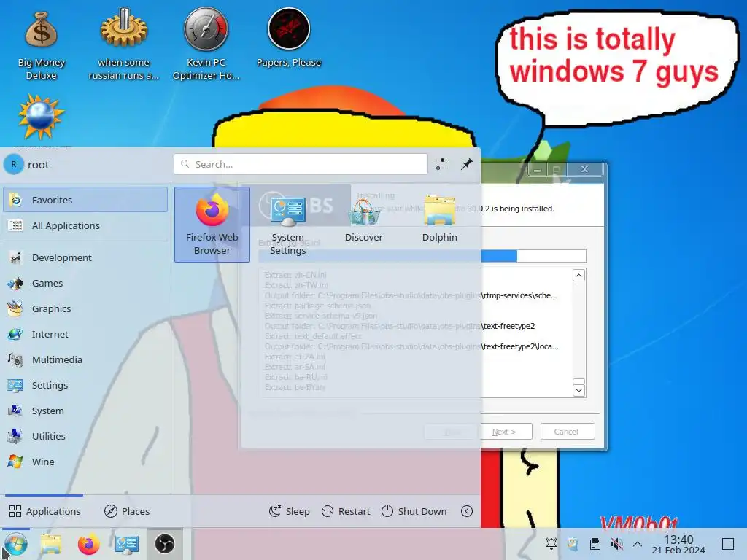Open the Games category
The image size is (747, 560).
tap(85, 284)
